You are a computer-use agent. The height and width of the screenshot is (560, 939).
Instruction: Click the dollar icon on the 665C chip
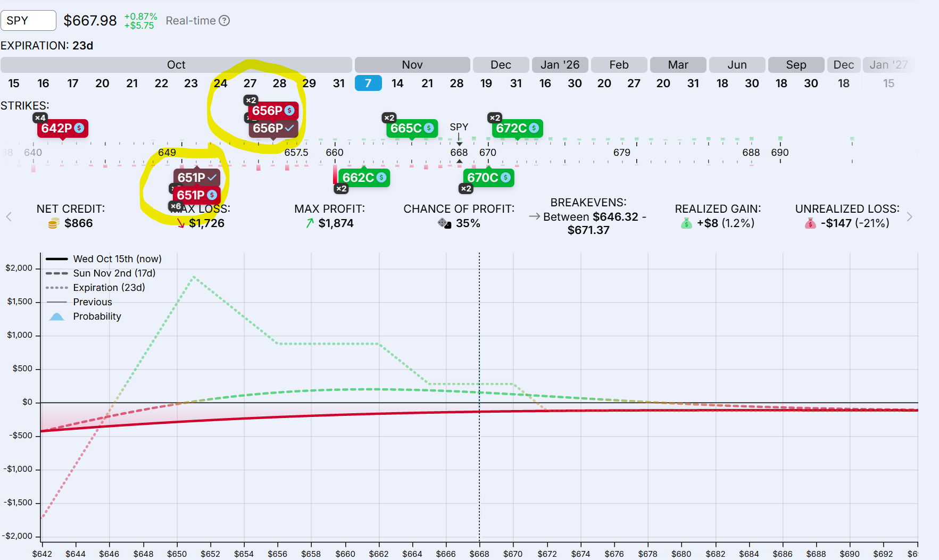coord(429,128)
